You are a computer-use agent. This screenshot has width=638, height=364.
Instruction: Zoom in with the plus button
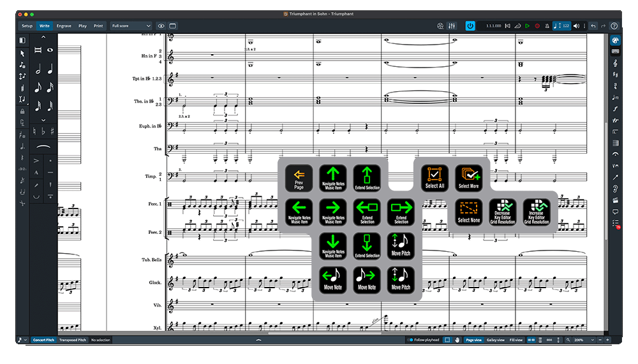coord(607,340)
